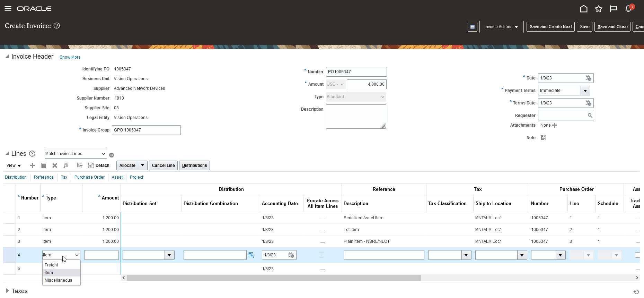Delete the selected invoice line
Screen dimensions: 644x298
coord(55,165)
